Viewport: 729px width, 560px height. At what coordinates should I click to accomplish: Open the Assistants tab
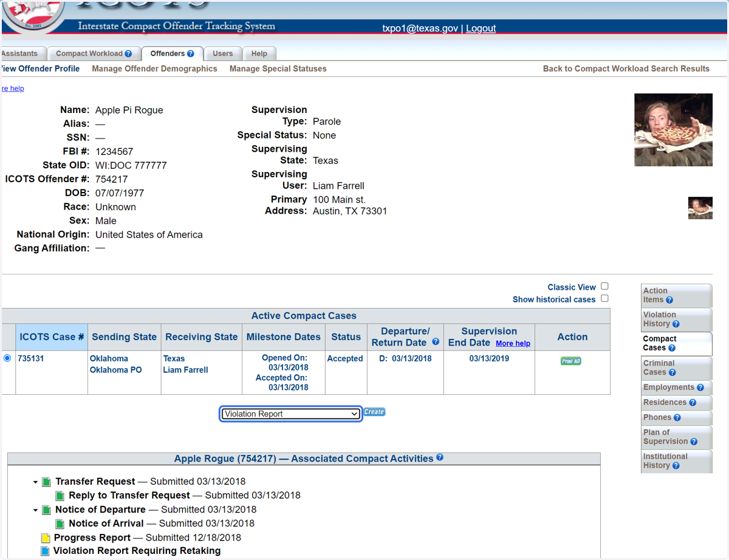click(22, 53)
